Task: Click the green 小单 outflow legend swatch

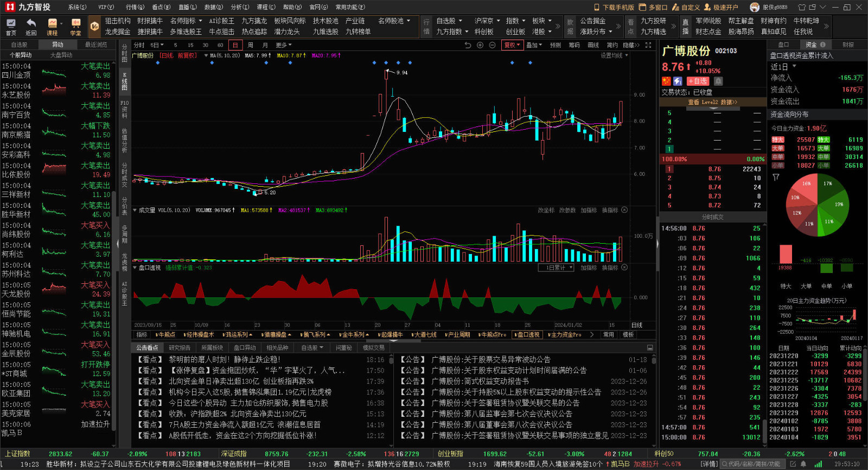Action: click(824, 166)
